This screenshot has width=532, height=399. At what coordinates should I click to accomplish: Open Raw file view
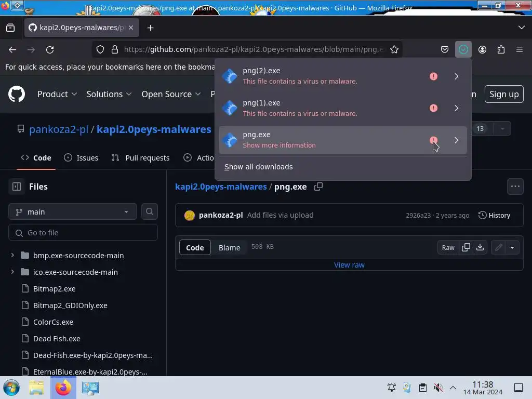pos(448,248)
